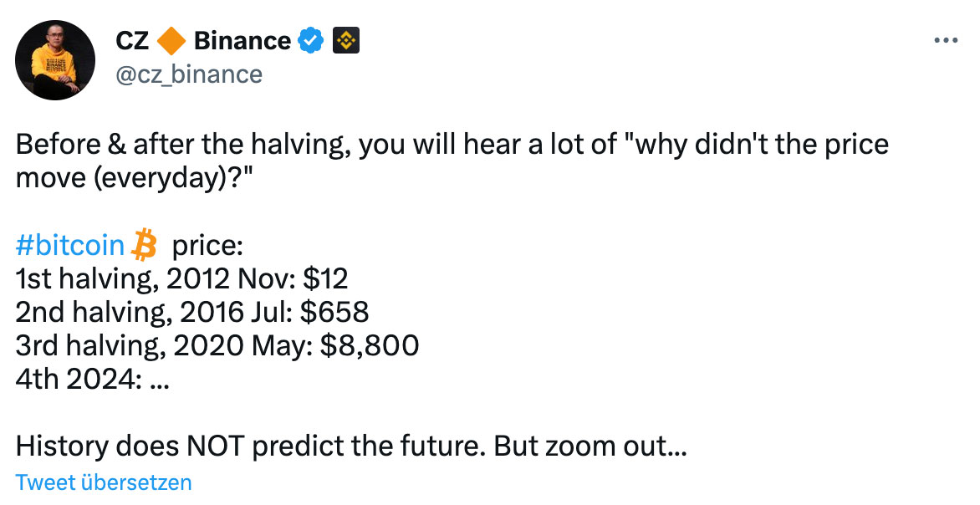Viewport: 980px width, 505px height.
Task: Click the tweet's first line about halving
Action: (x=452, y=145)
